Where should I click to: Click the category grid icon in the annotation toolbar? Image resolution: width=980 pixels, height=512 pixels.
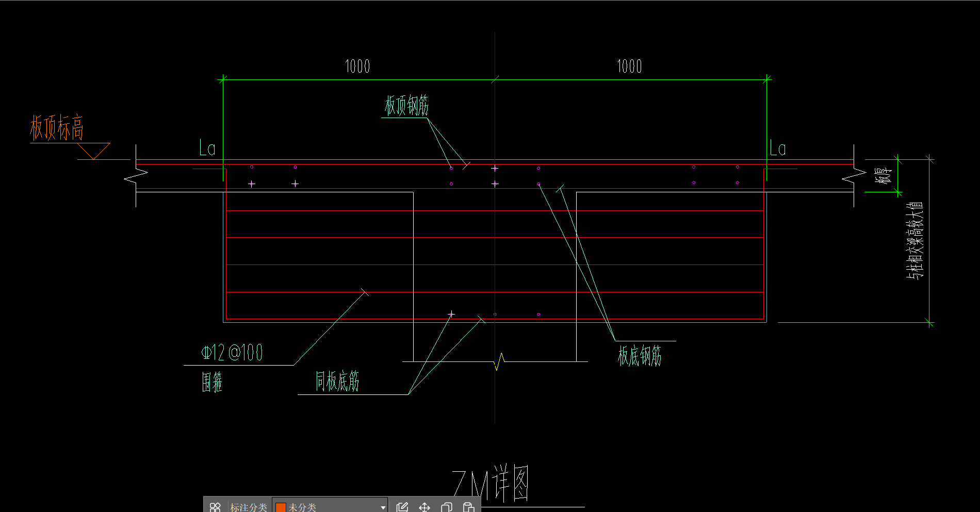tap(215, 507)
